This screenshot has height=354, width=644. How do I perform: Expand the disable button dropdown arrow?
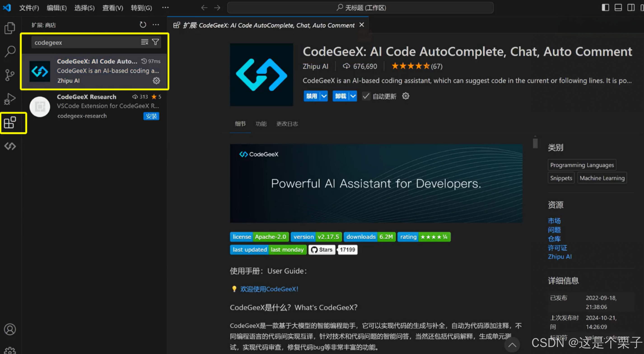pos(324,96)
